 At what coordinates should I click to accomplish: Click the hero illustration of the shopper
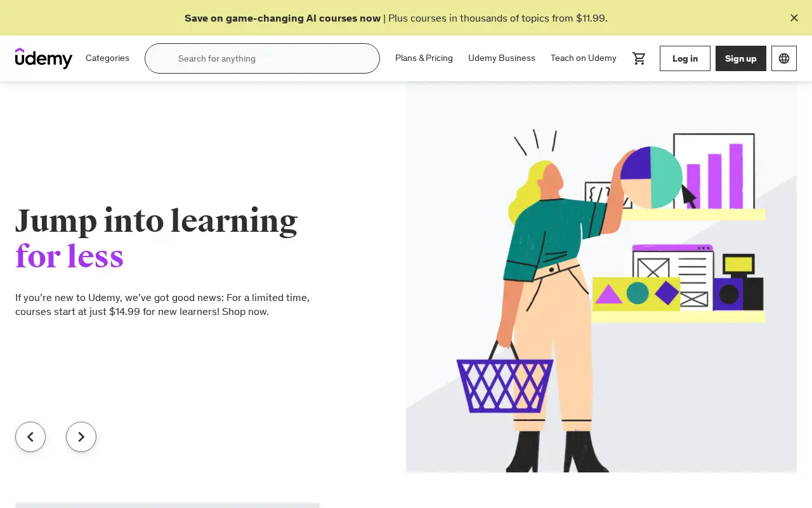[x=601, y=277]
